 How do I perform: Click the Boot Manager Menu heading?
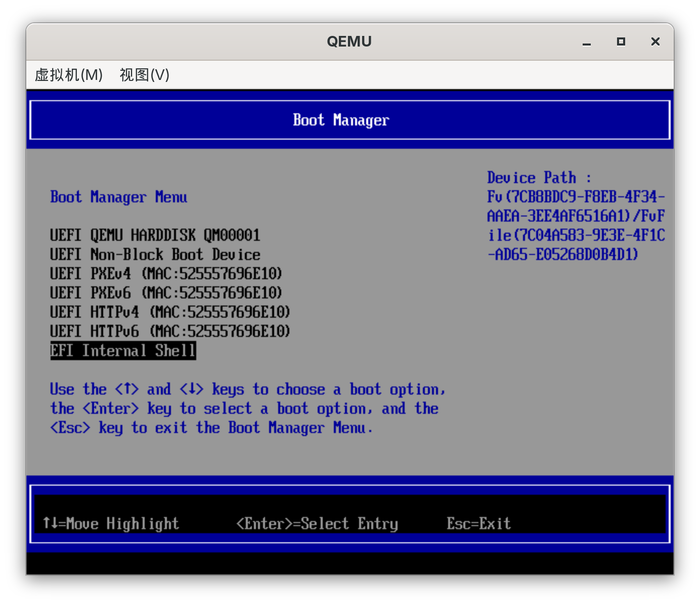coord(119,197)
